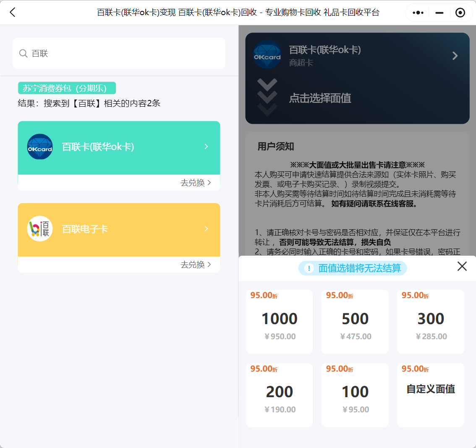Image resolution: width=476 pixels, height=448 pixels.
Task: Click 去兑换 under 百联电子卡
Action: pyautogui.click(x=196, y=265)
